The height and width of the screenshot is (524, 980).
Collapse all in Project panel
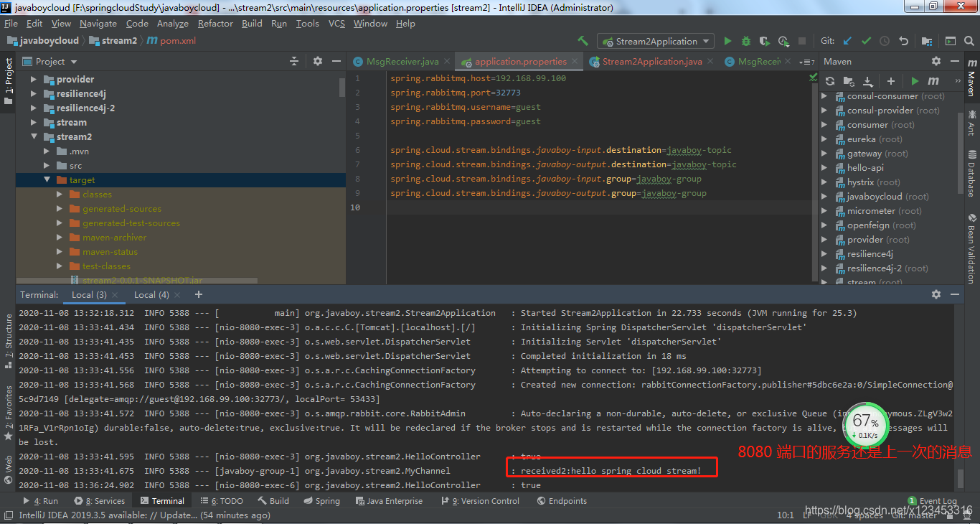click(x=294, y=62)
